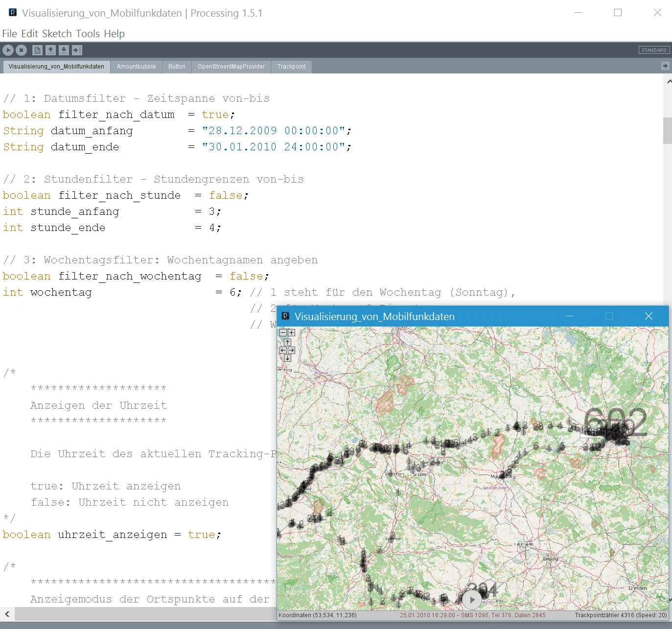Switch to the Trackpoint tab
The height and width of the screenshot is (629, 672).
[x=291, y=67]
